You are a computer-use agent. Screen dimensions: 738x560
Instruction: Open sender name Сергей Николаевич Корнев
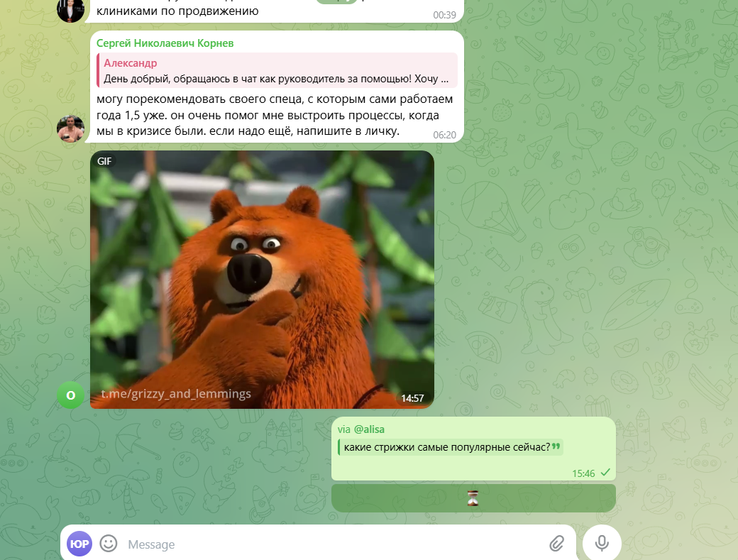click(165, 43)
